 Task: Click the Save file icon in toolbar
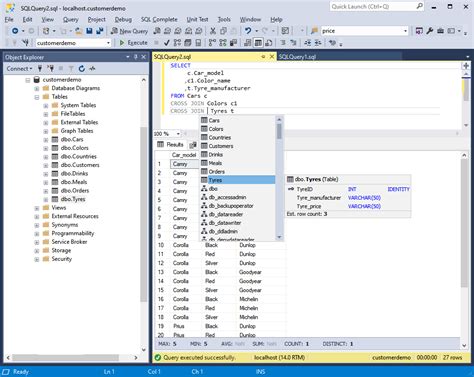tap(89, 31)
